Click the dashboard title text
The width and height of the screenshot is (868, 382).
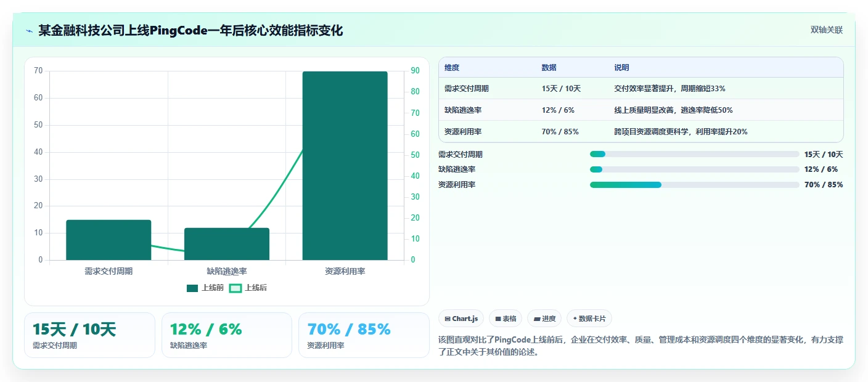(190, 31)
